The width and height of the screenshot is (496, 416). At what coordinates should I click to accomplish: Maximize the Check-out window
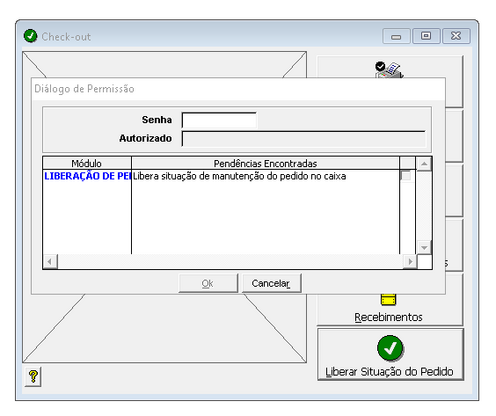pos(426,36)
